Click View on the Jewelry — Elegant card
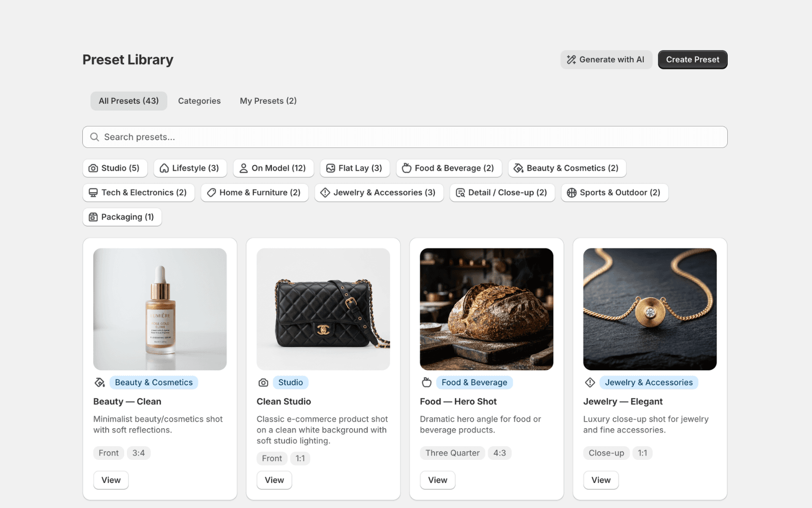 click(x=600, y=480)
